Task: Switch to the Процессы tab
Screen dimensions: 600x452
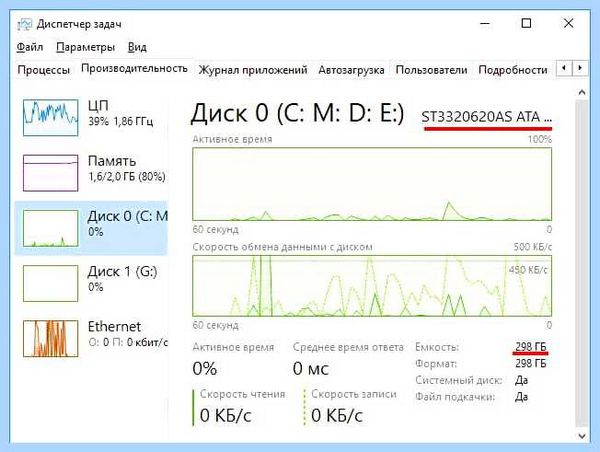Action: (x=44, y=70)
